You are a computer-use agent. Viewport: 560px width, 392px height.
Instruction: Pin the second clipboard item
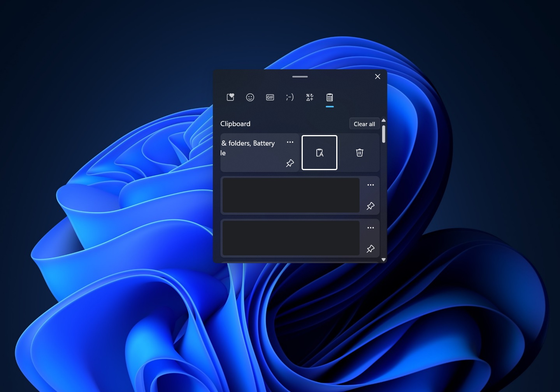370,206
